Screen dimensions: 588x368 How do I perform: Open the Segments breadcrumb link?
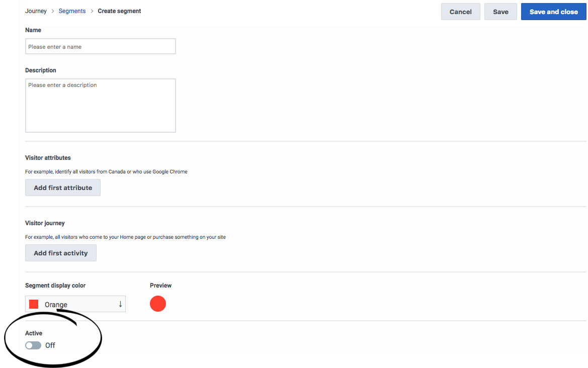(x=72, y=11)
